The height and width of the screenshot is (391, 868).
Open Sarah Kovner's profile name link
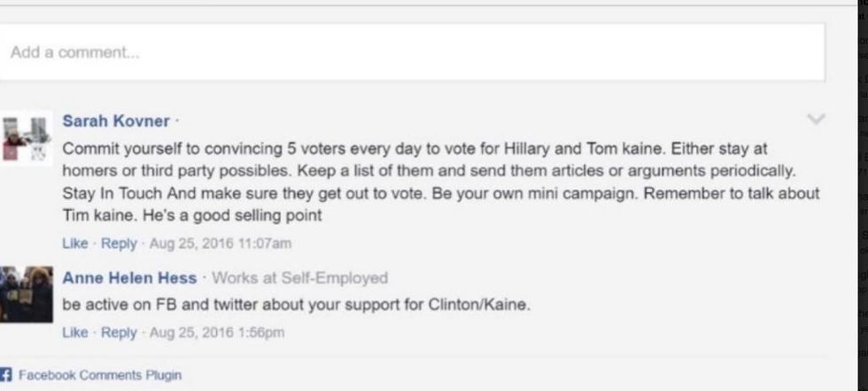pos(116,121)
